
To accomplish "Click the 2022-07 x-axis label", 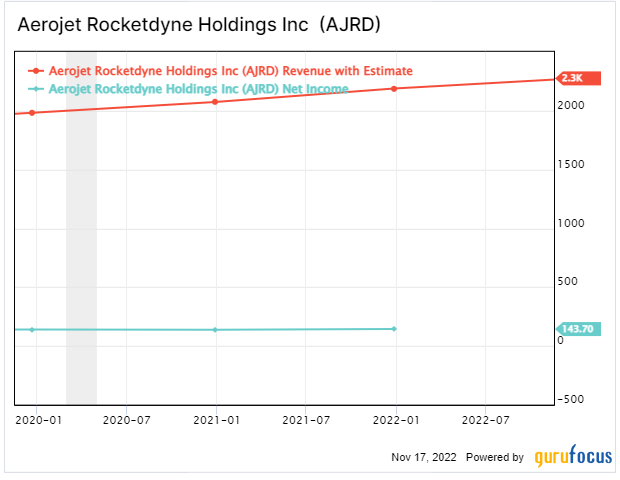I will coord(486,420).
